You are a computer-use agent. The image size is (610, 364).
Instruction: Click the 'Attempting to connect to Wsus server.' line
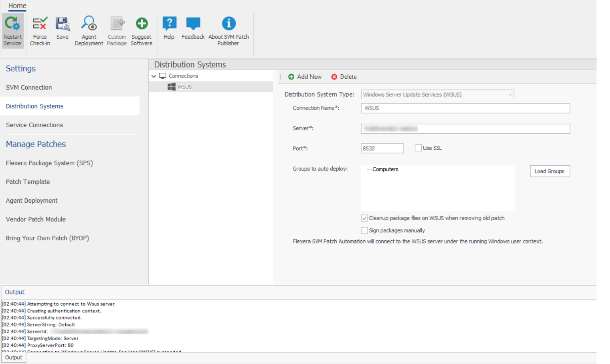coord(59,304)
